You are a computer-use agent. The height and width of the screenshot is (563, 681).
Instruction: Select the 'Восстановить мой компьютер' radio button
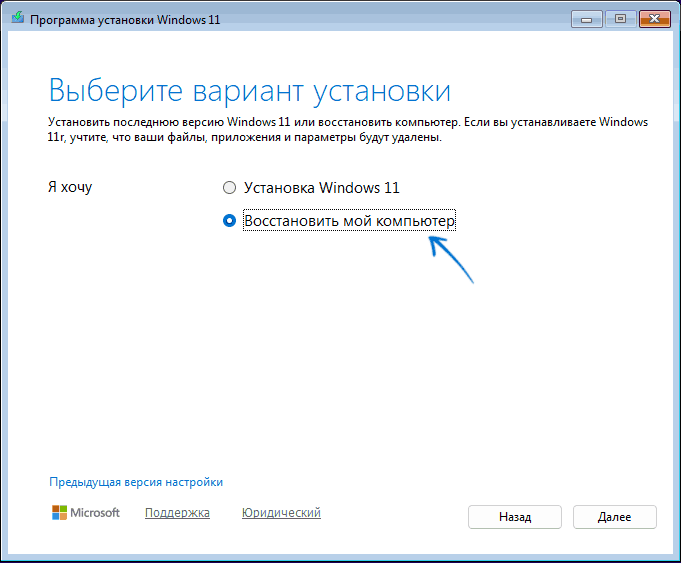(x=229, y=221)
